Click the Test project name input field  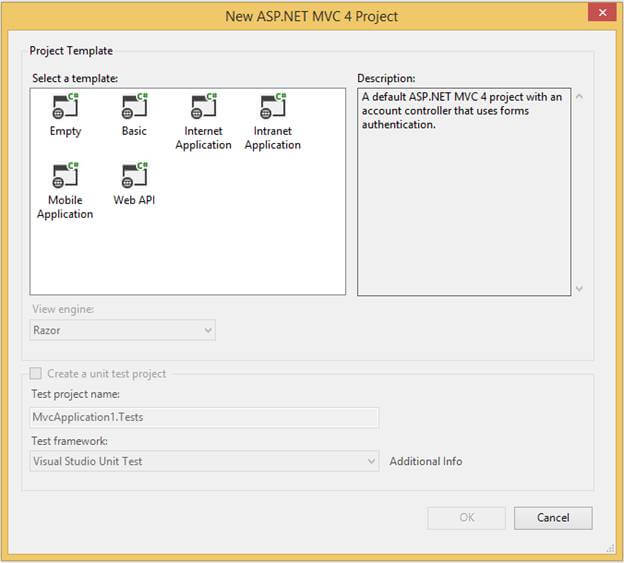tap(204, 417)
